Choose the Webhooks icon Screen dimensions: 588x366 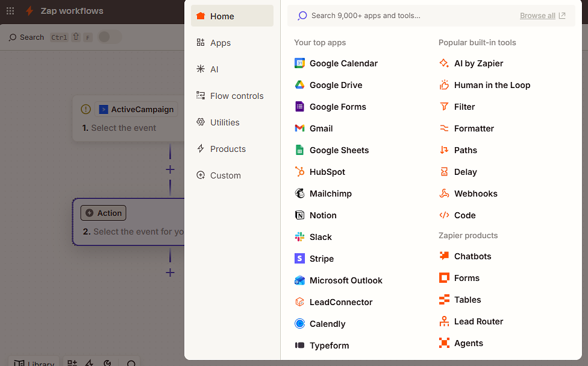coord(444,194)
